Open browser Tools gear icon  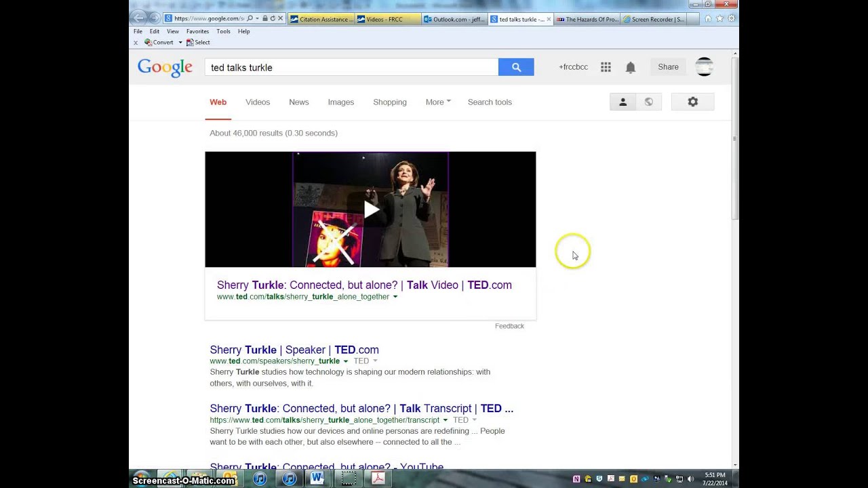click(731, 19)
